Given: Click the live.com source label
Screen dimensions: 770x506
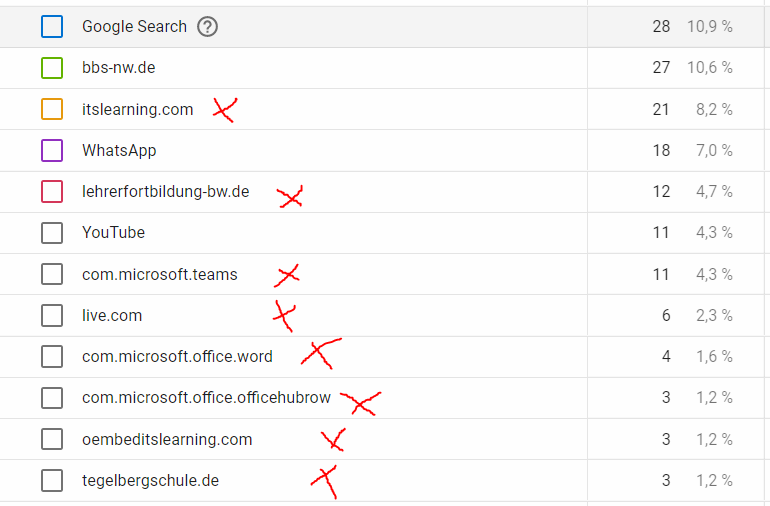Looking at the screenshot, I should [112, 315].
